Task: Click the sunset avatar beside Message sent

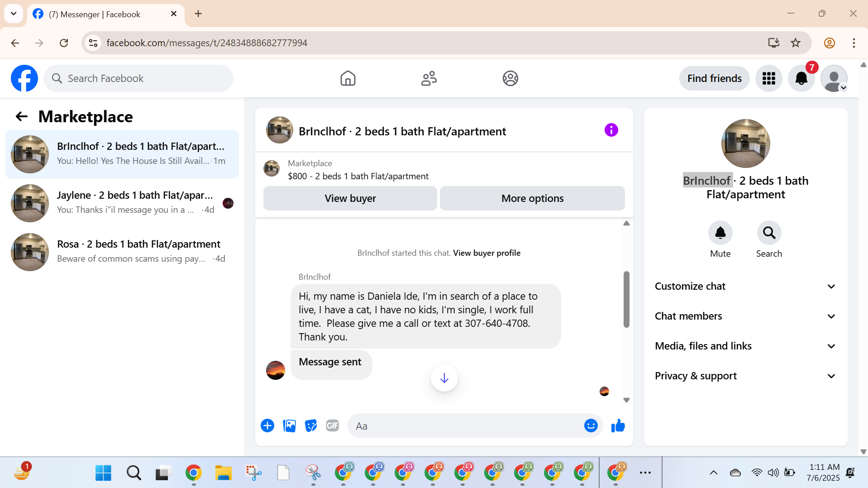Action: click(x=275, y=370)
